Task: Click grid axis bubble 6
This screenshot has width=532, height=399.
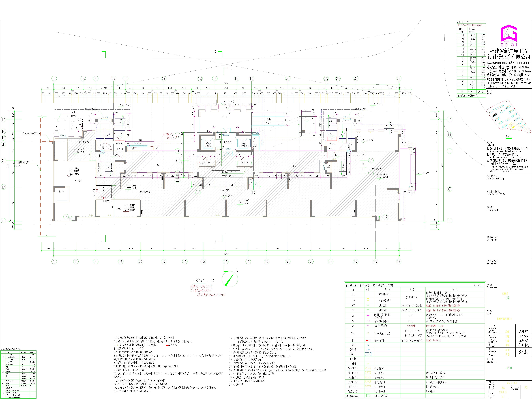Action: pyautogui.click(x=121, y=261)
